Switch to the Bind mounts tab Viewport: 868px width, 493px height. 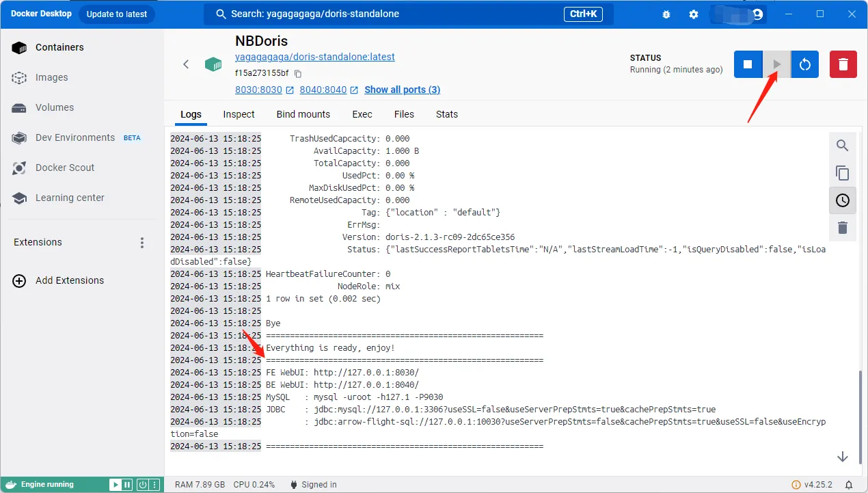(303, 114)
